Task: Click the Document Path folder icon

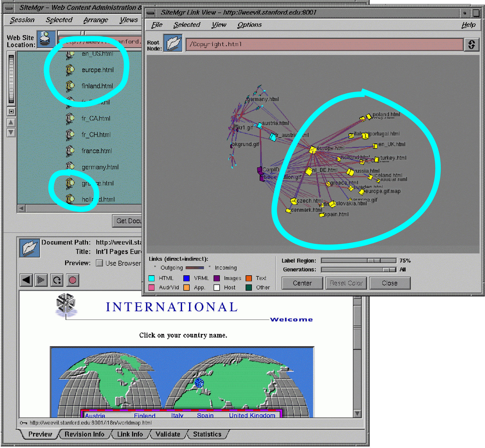Action: coord(29,248)
